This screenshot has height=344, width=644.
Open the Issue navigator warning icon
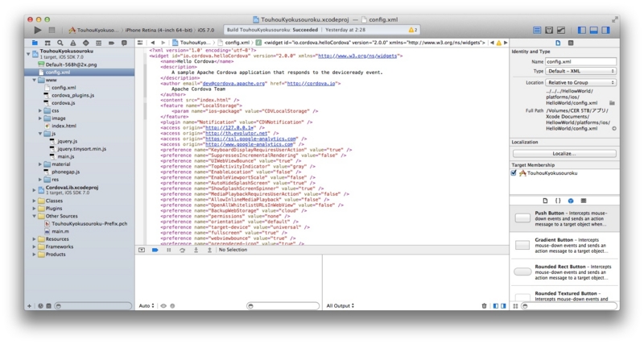click(x=73, y=43)
